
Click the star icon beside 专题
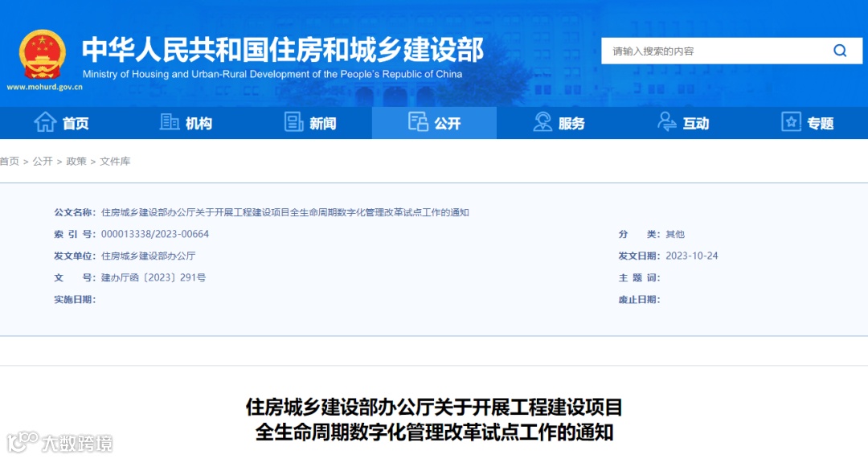pos(791,122)
